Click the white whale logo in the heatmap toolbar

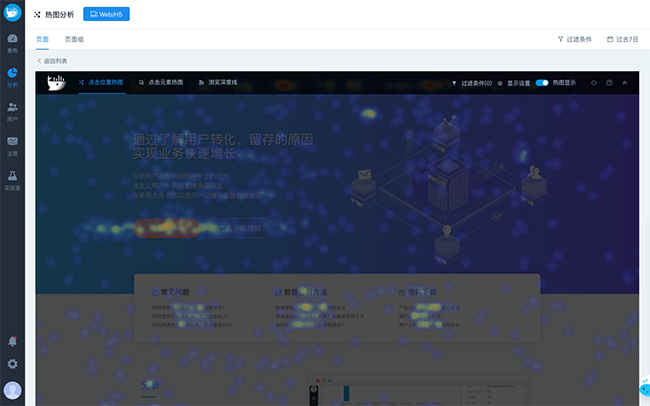click(56, 83)
